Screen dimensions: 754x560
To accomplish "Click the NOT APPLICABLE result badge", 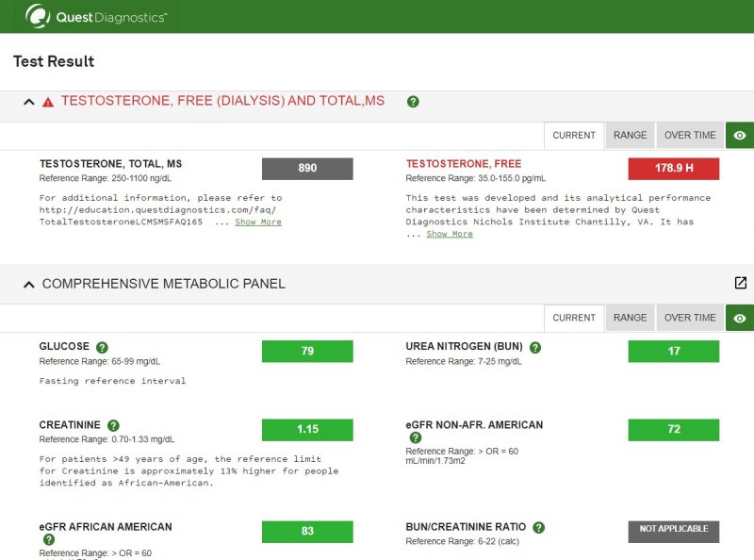I will 674,532.
